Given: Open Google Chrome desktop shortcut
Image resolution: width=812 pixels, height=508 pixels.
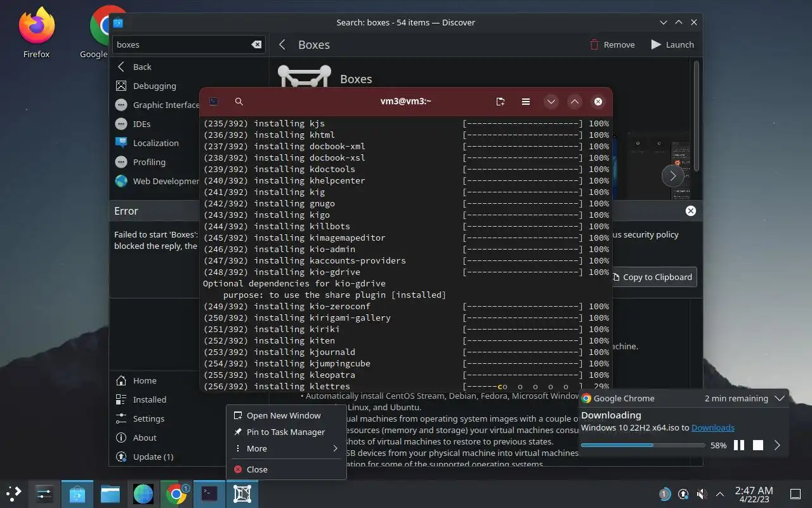Looking at the screenshot, I should [x=101, y=32].
